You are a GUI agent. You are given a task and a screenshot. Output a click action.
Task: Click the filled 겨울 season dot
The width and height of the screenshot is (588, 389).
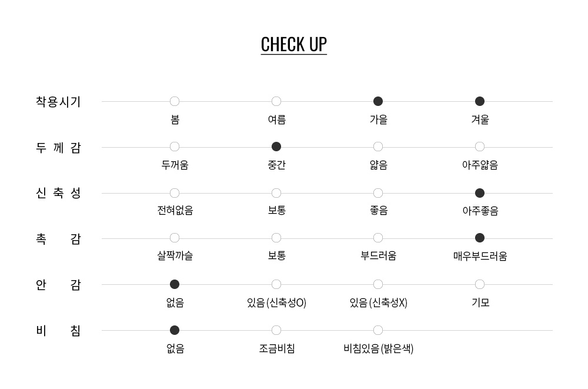pyautogui.click(x=480, y=101)
